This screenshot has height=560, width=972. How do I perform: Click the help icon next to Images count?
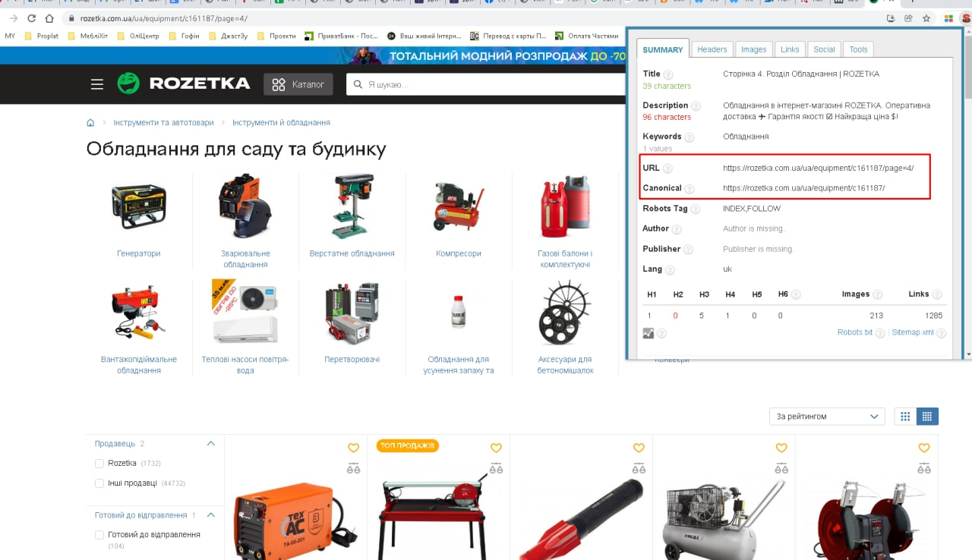click(877, 294)
